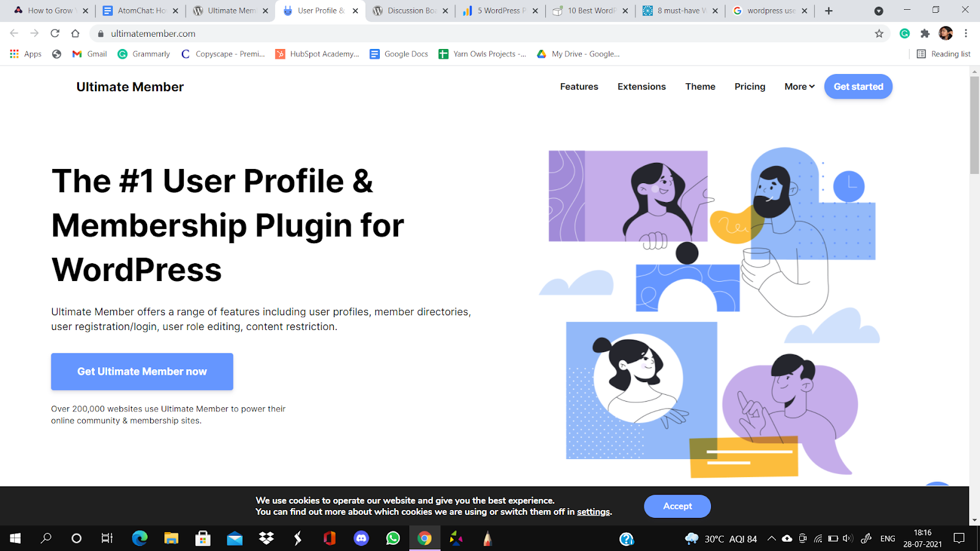Click the Chrome icon on the taskbar

click(x=424, y=538)
